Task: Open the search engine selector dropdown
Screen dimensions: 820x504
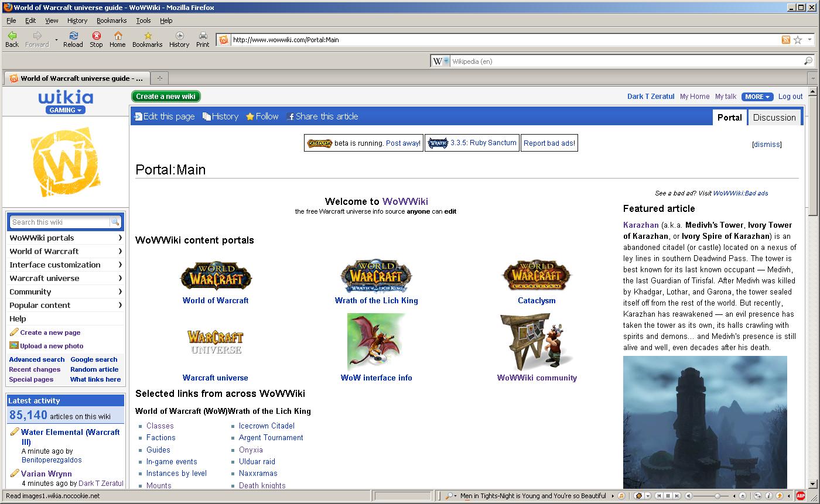Action: (x=440, y=61)
